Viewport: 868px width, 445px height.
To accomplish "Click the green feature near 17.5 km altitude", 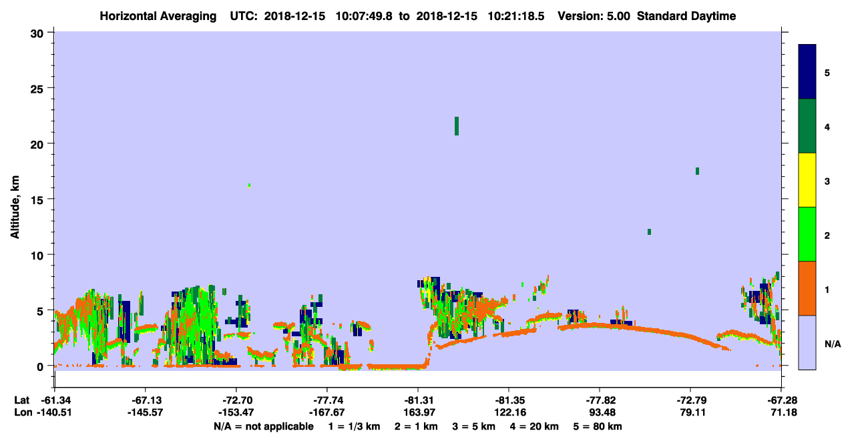I will coord(697,171).
